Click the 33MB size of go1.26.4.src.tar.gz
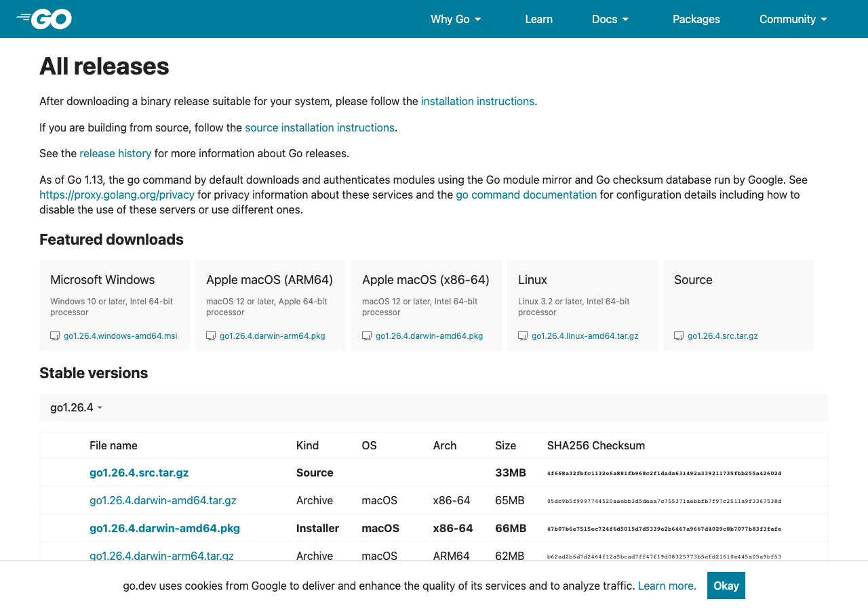Viewport: 868px width, 610px height. click(x=511, y=472)
